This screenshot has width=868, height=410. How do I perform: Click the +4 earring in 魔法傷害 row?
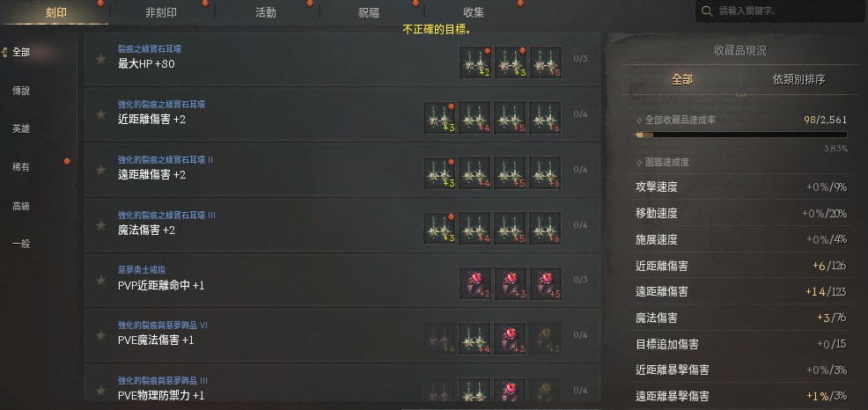tap(475, 228)
